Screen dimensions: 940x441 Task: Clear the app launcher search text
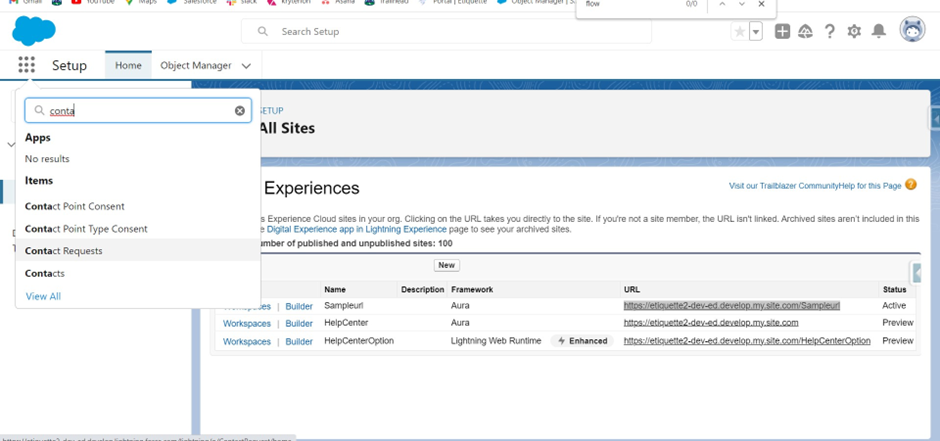point(240,111)
